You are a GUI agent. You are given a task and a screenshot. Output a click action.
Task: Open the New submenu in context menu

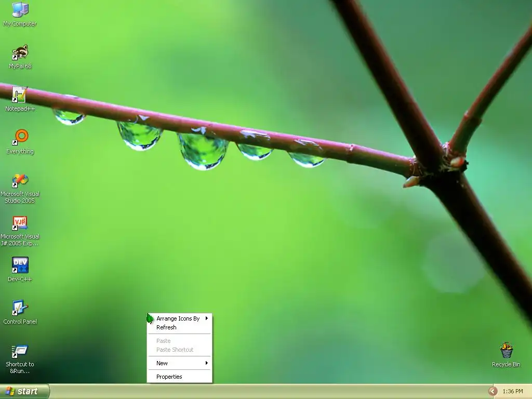click(x=179, y=363)
